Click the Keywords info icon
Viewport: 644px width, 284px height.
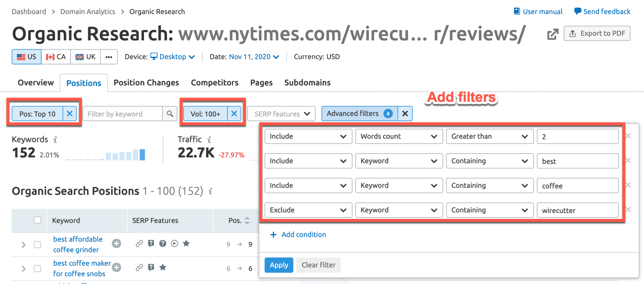coord(55,140)
